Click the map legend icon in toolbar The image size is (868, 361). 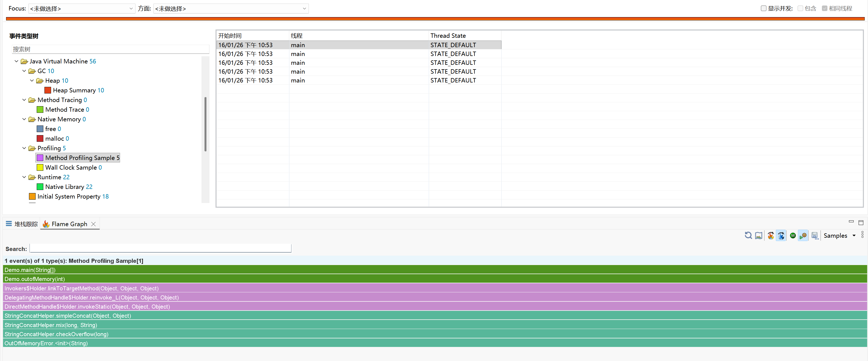click(x=758, y=236)
